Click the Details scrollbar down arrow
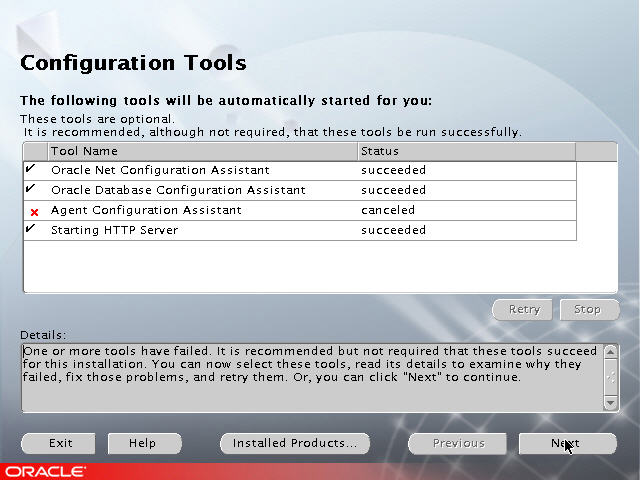The image size is (640, 480). (x=611, y=403)
